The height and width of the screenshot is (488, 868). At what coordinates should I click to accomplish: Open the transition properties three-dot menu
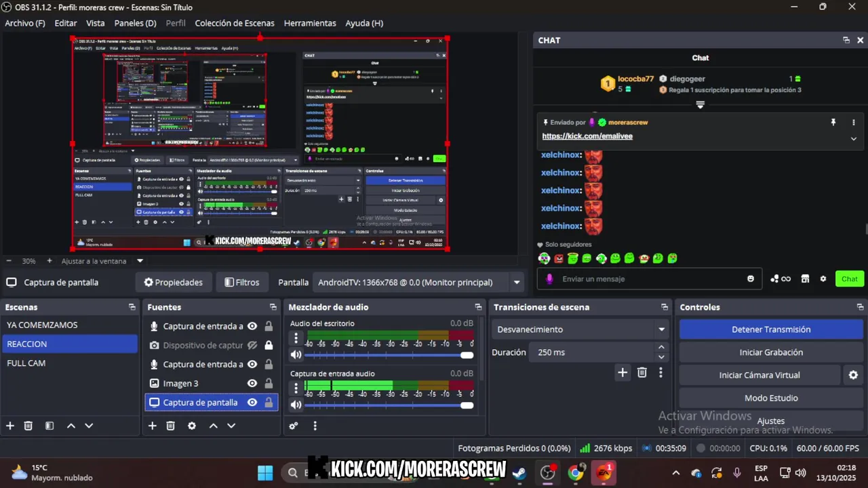(x=660, y=372)
